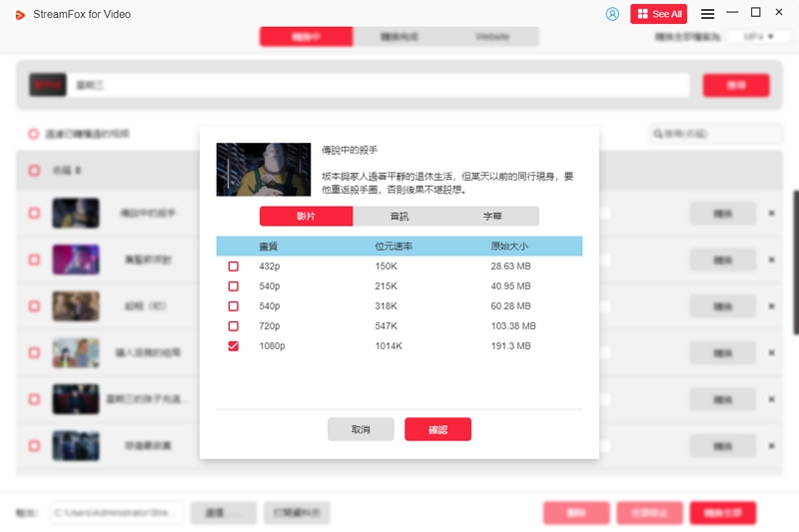The width and height of the screenshot is (799, 532).
Task: Click the StreamFox logo icon
Action: 20,15
